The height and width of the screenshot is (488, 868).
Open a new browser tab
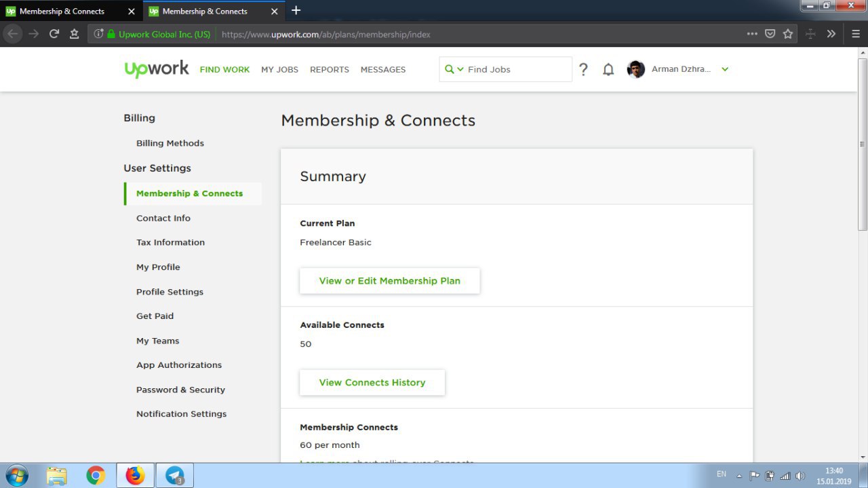click(x=296, y=11)
